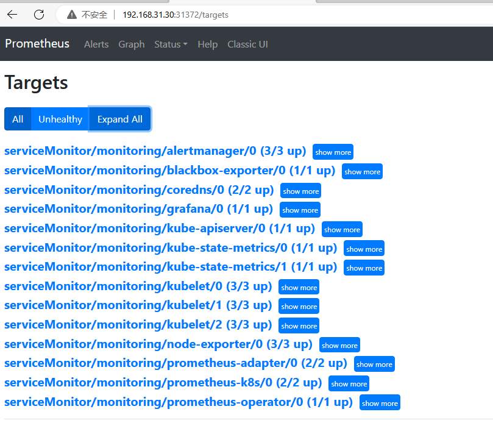Reload the page with the refresh icon
The height and width of the screenshot is (448, 493).
point(39,15)
